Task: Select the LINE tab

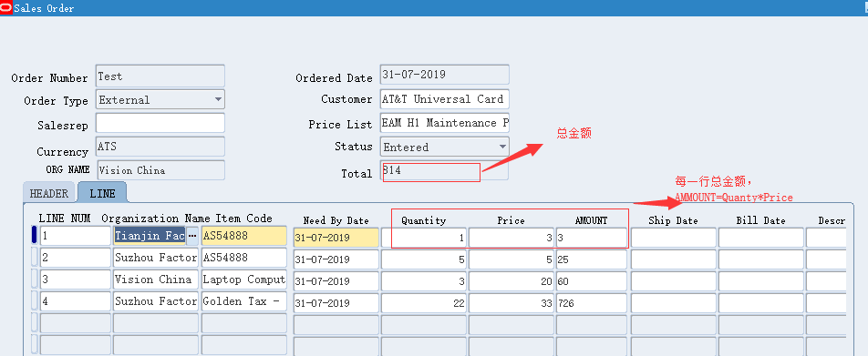Action: [x=102, y=193]
